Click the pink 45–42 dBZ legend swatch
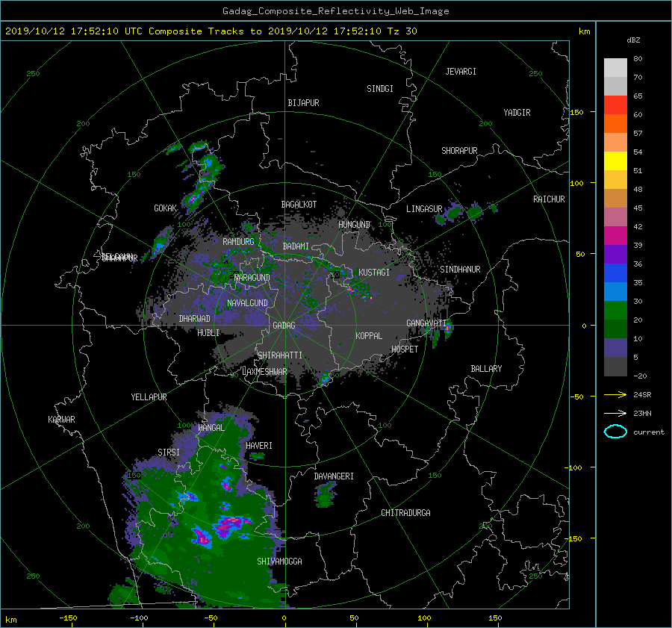The width and height of the screenshot is (672, 628). tap(615, 217)
